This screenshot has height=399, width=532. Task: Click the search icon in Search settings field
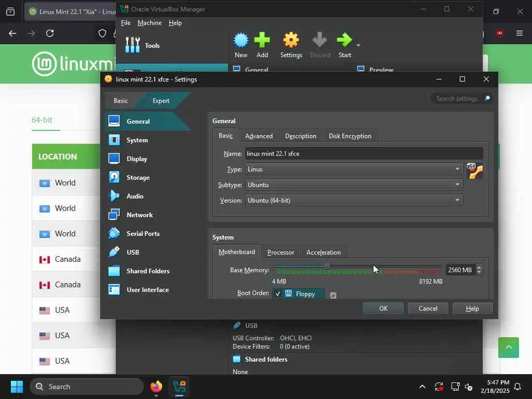pyautogui.click(x=487, y=98)
